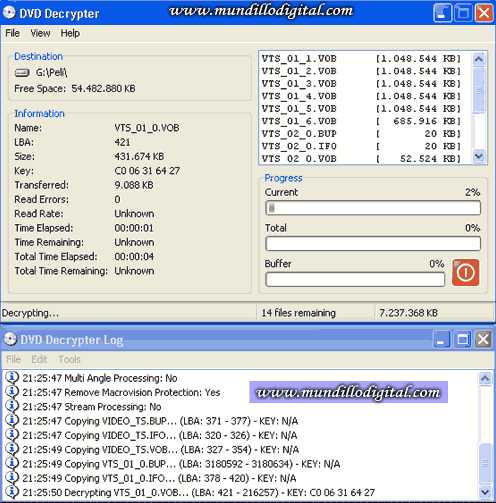This screenshot has width=496, height=503.
Task: Click info icon beside Copying VIDEO_TS.VOB entry
Action: pyautogui.click(x=12, y=449)
